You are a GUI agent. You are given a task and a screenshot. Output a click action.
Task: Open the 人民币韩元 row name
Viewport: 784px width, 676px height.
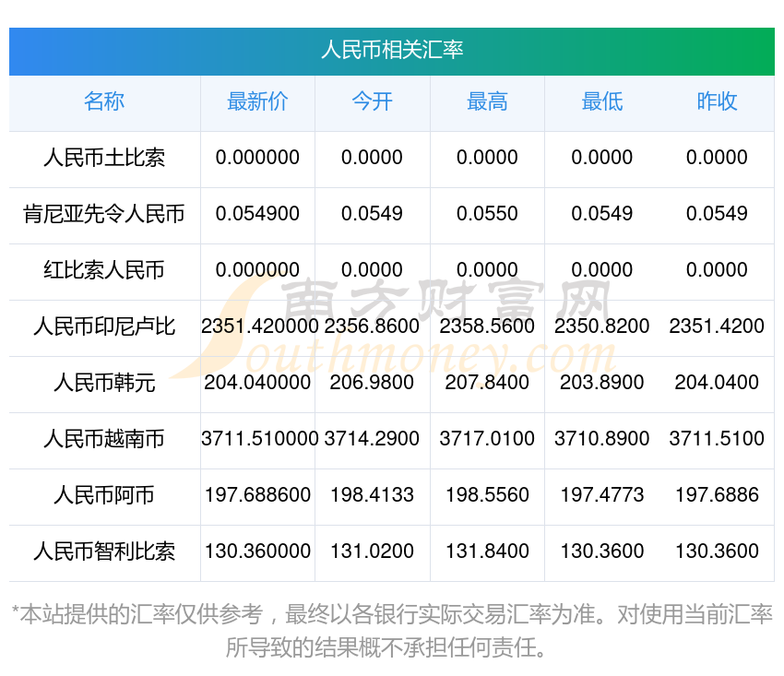(104, 383)
